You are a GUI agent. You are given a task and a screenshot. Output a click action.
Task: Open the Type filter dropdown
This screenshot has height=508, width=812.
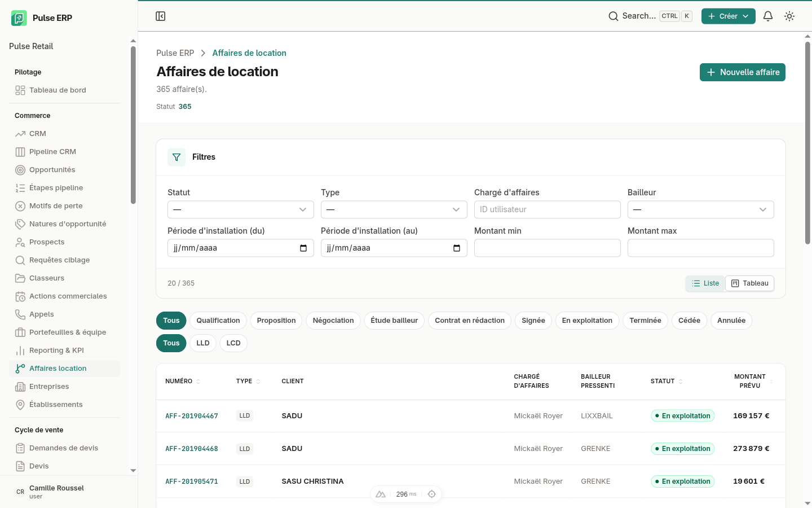[394, 209]
